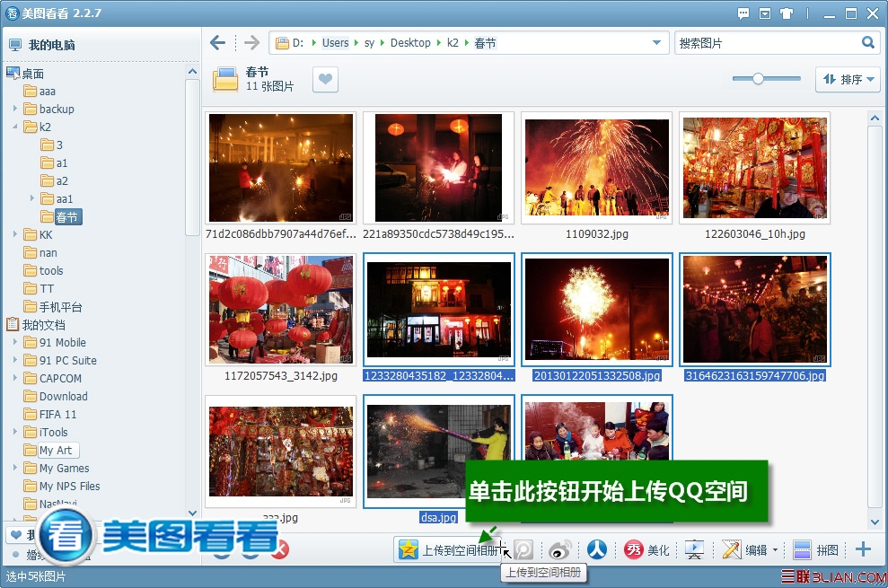Viewport: 888px width, 588px height.
Task: Open the feedback chat bubble icon
Action: point(743,13)
